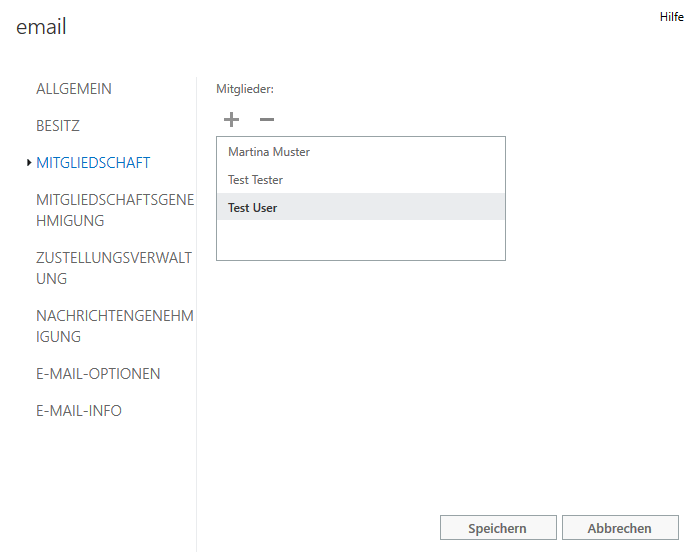Open the ALLGEMEIN section
Screen dimensions: 693x552
74,89
